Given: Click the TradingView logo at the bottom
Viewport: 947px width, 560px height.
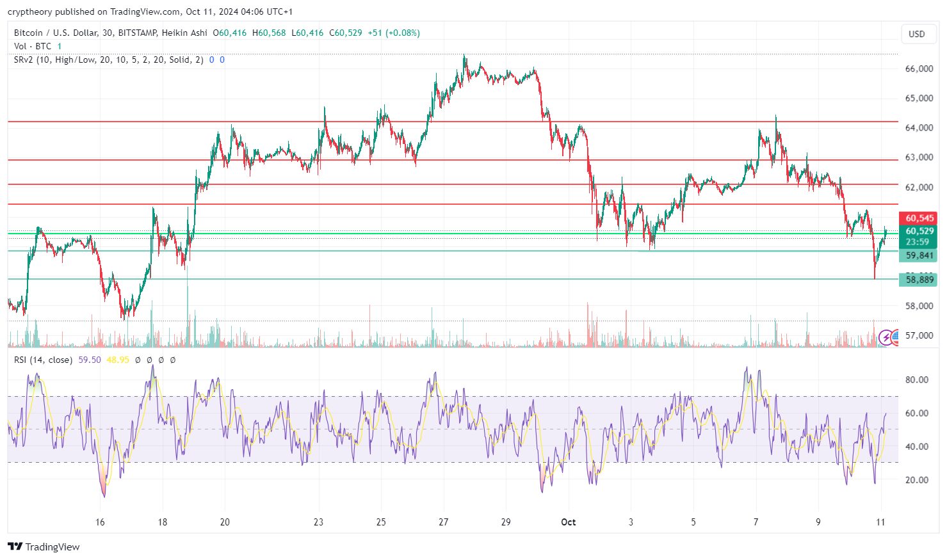Looking at the screenshot, I should click(x=44, y=547).
